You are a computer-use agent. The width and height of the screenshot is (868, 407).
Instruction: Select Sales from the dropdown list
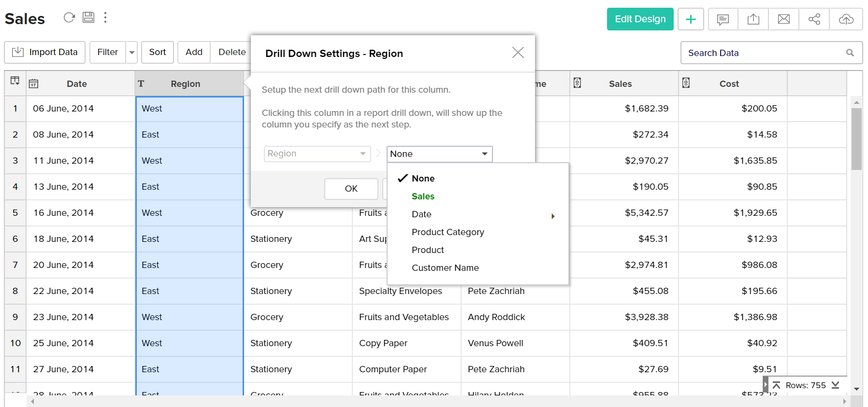tap(423, 196)
